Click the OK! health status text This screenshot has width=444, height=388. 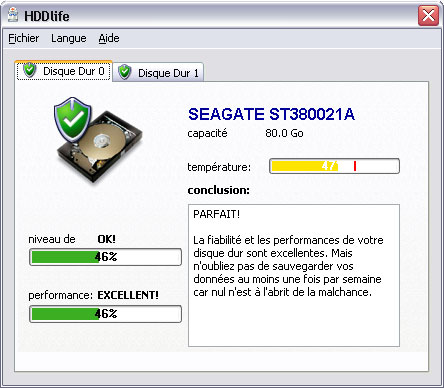click(107, 239)
